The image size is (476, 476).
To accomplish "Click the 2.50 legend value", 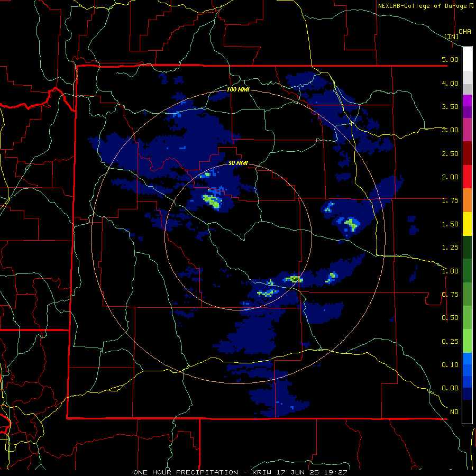I will tap(450, 153).
